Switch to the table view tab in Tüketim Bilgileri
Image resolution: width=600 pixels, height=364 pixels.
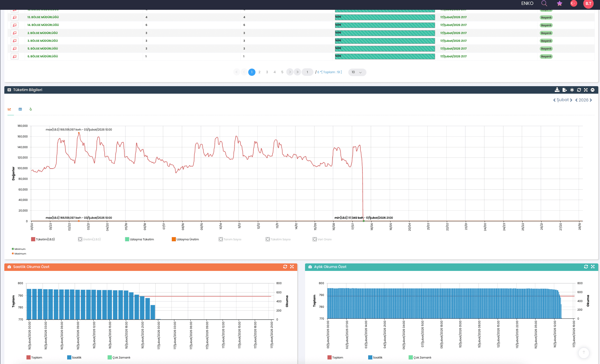point(20,109)
